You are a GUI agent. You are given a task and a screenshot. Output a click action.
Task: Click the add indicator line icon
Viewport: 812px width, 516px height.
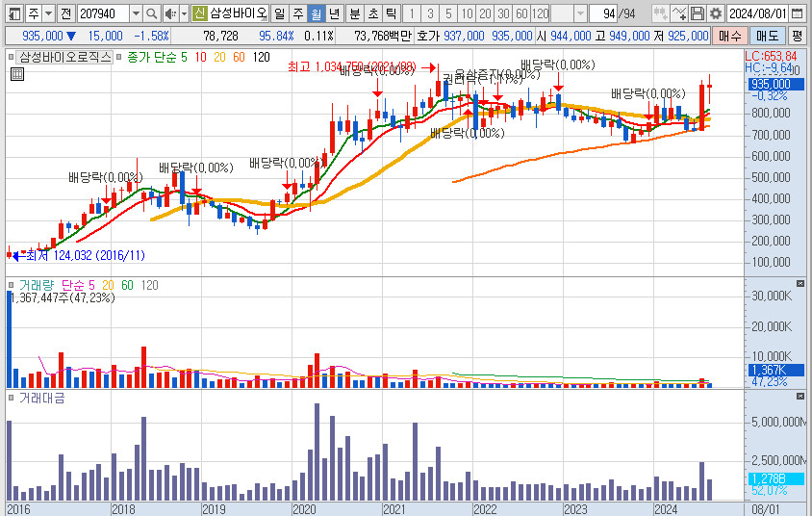[x=679, y=13]
